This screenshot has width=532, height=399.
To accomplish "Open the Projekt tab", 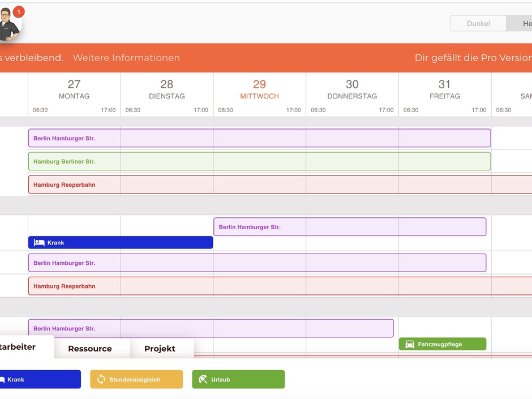I will point(160,349).
